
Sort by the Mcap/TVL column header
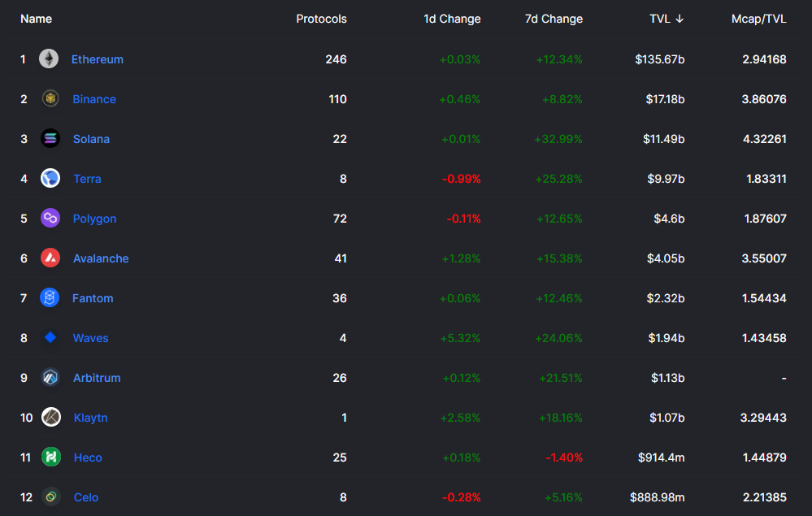click(x=758, y=19)
